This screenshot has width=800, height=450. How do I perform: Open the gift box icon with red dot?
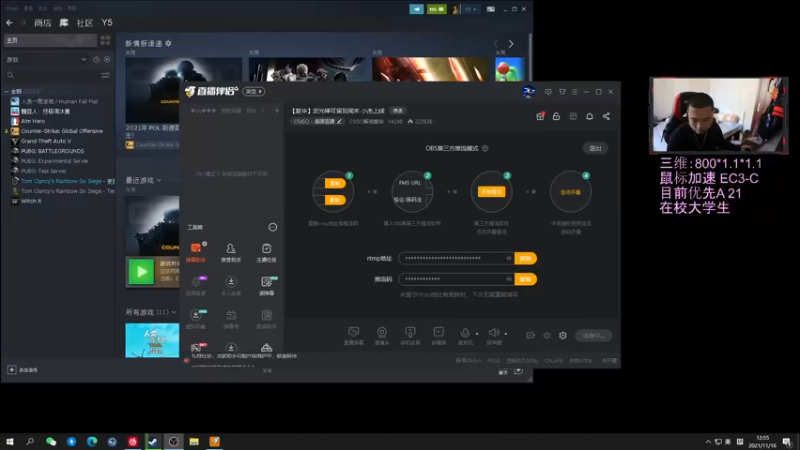click(540, 116)
